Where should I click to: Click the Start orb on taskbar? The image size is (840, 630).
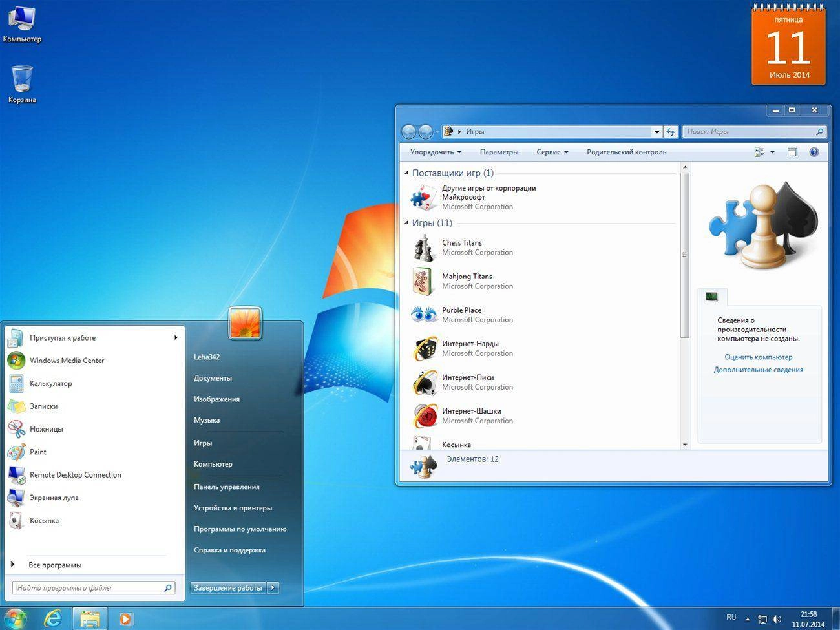15,618
